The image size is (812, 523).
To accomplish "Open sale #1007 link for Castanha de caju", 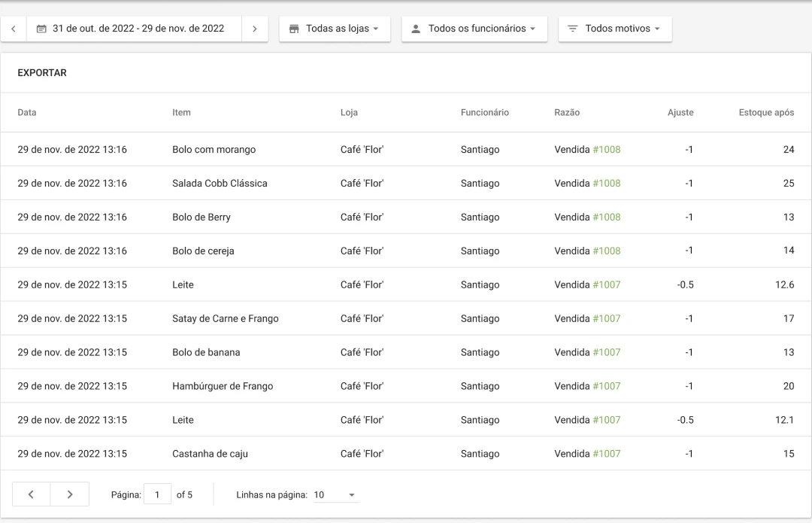I will 606,454.
